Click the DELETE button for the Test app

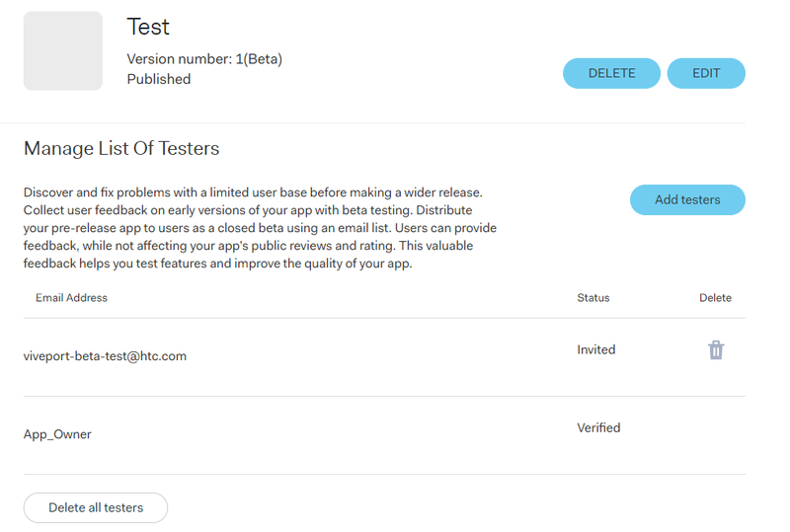[x=611, y=74]
